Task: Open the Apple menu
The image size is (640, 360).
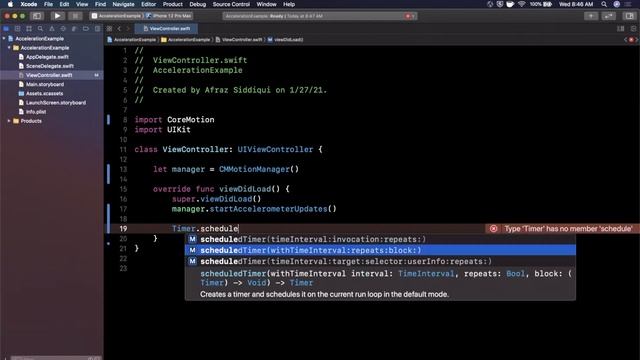Action: pyautogui.click(x=10, y=4)
